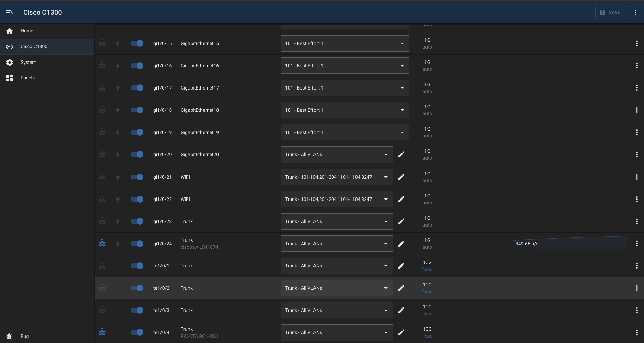Viewport: 644px width, 343px height.
Task: Select Cisco C1300 in the sidebar
Action: 34,46
